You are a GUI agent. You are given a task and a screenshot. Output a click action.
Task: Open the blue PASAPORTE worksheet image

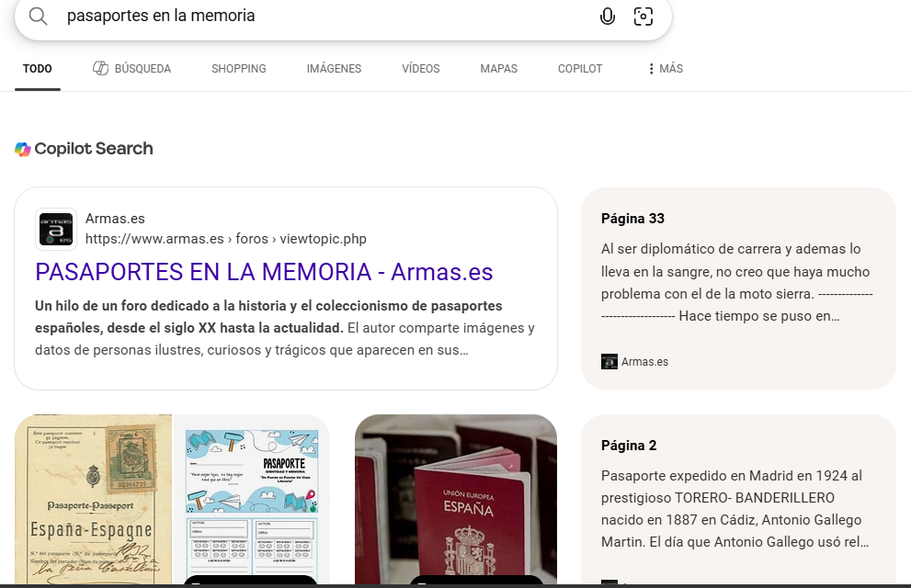252,499
